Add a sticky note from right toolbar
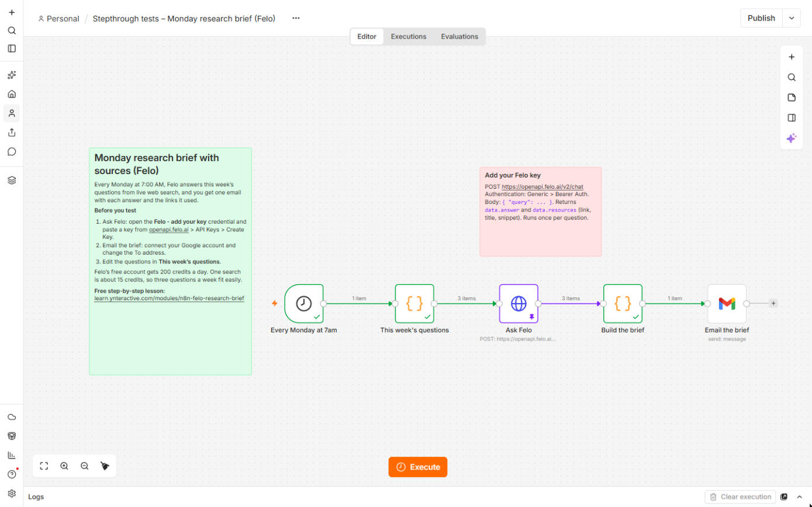Viewport: 812px width, 507px height. point(792,98)
